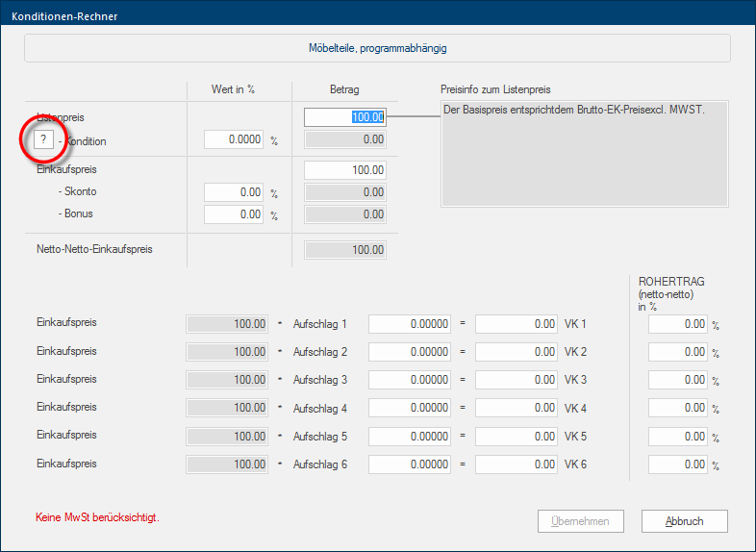Select the VK 4 price field
This screenshot has height=552, width=756.
click(517, 409)
